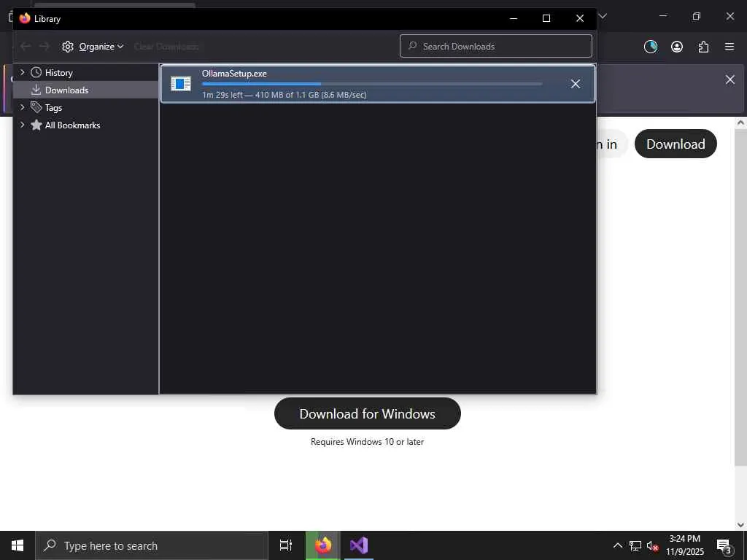Click the page scrollbar up arrow
The height and width of the screenshot is (560, 747).
[x=740, y=122]
